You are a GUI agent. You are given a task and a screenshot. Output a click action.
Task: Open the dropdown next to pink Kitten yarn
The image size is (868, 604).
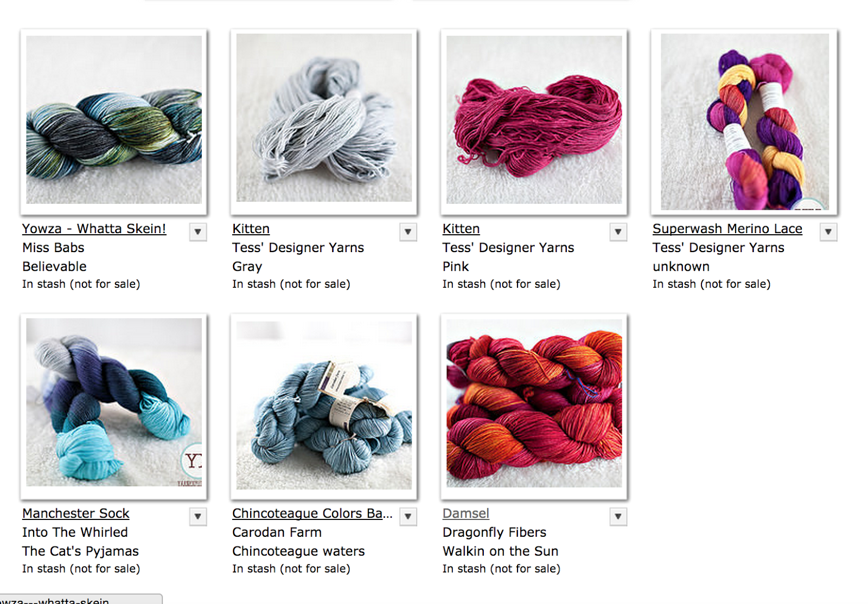[618, 232]
